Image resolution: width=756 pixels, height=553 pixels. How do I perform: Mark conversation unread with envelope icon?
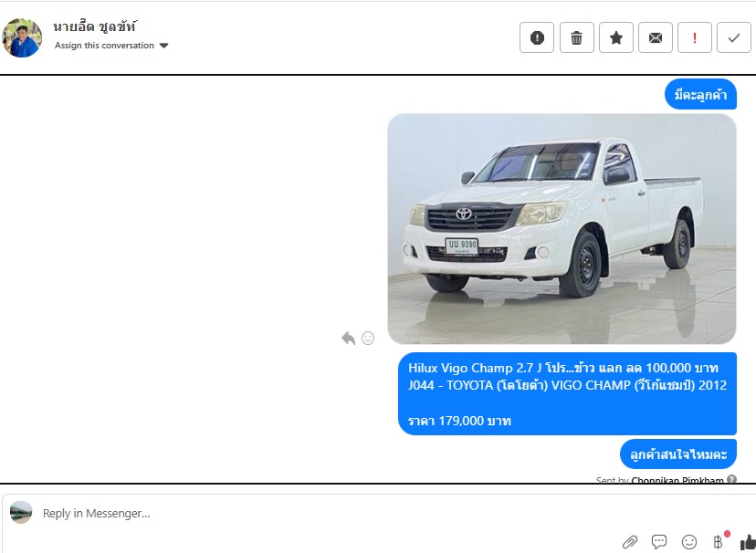656,37
